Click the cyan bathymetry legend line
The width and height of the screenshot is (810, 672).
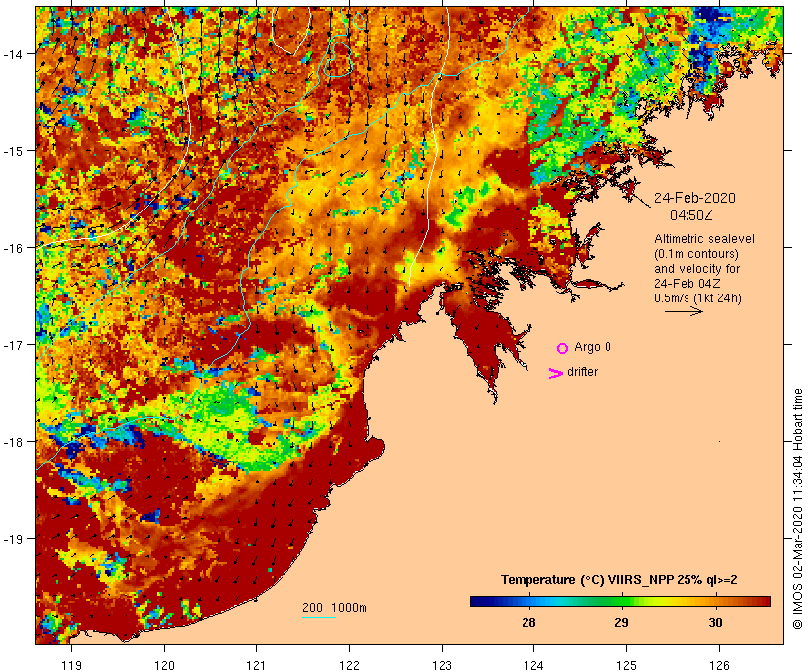click(x=319, y=617)
